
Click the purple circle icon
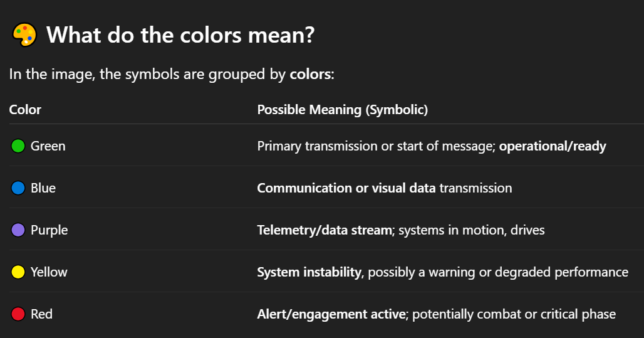click(x=18, y=230)
